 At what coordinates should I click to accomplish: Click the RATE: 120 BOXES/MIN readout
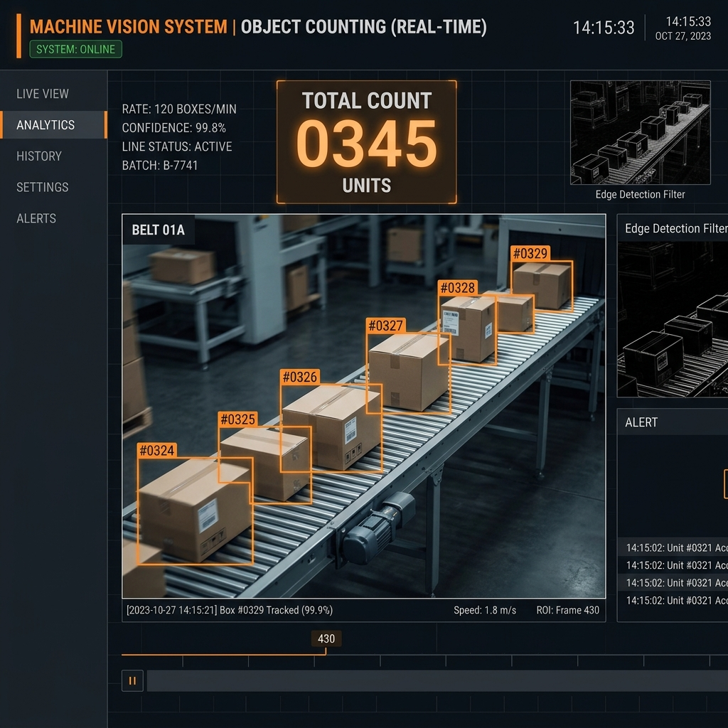pyautogui.click(x=179, y=109)
